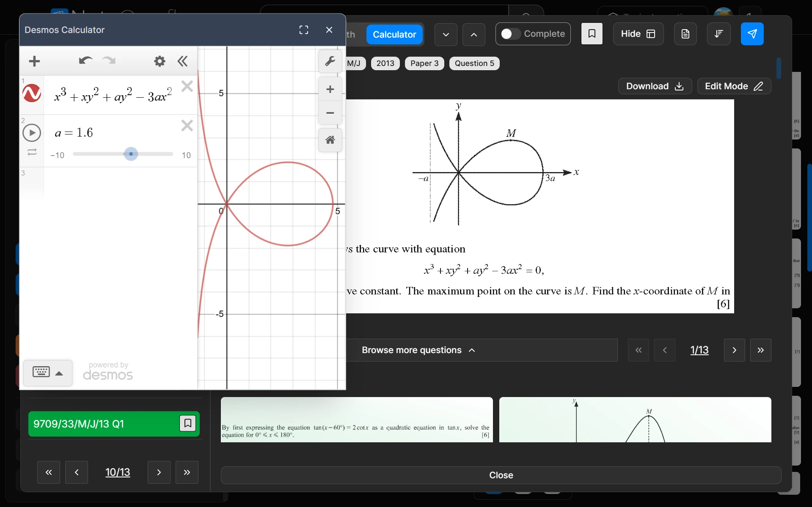Open the 1/13 page number link
Viewport: 812px width, 507px height.
click(x=699, y=350)
